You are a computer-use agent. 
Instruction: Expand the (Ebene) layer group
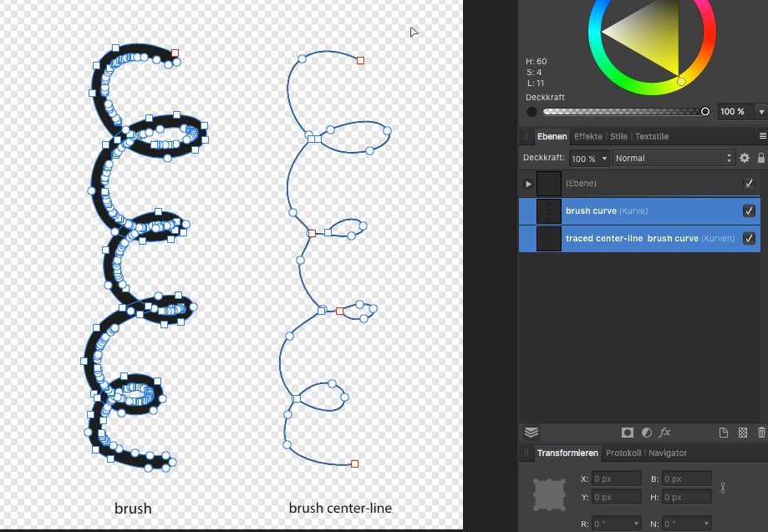(527, 183)
